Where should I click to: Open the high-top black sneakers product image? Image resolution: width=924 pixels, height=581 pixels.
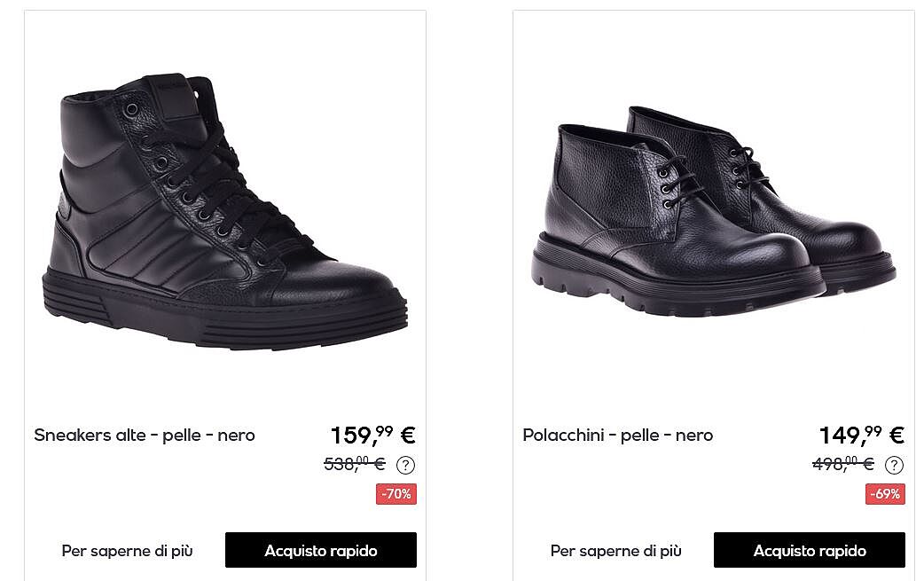coord(224,211)
